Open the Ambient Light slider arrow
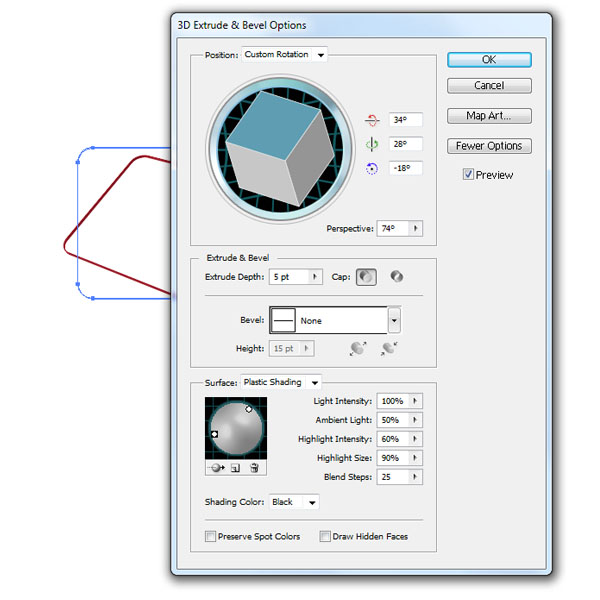 (415, 420)
